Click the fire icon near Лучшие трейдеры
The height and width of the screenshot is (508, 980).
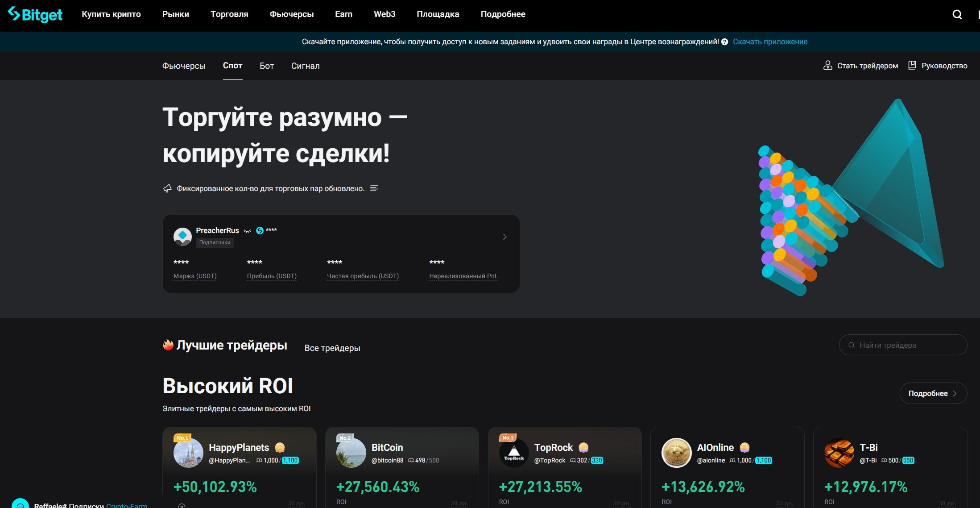pyautogui.click(x=168, y=345)
